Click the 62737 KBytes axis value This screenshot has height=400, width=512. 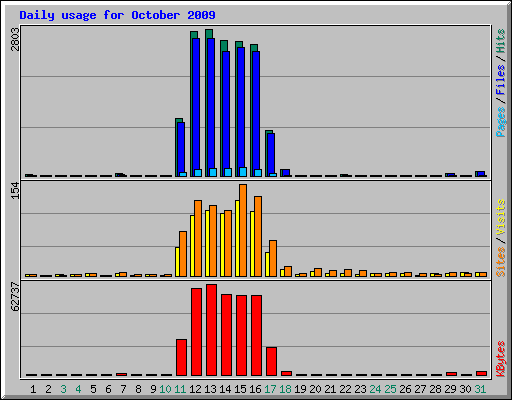pyautogui.click(x=15, y=297)
